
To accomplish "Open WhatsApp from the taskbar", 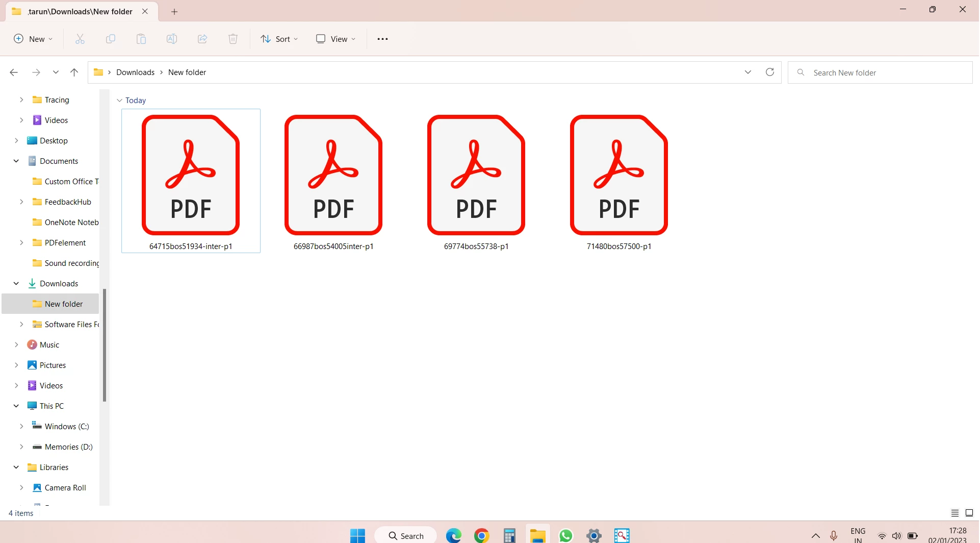I will point(565,535).
